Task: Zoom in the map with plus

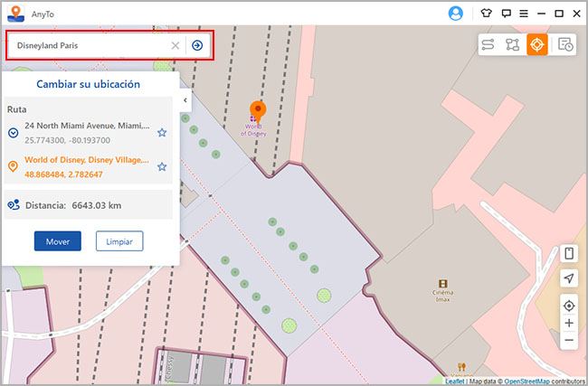Action: (x=569, y=323)
